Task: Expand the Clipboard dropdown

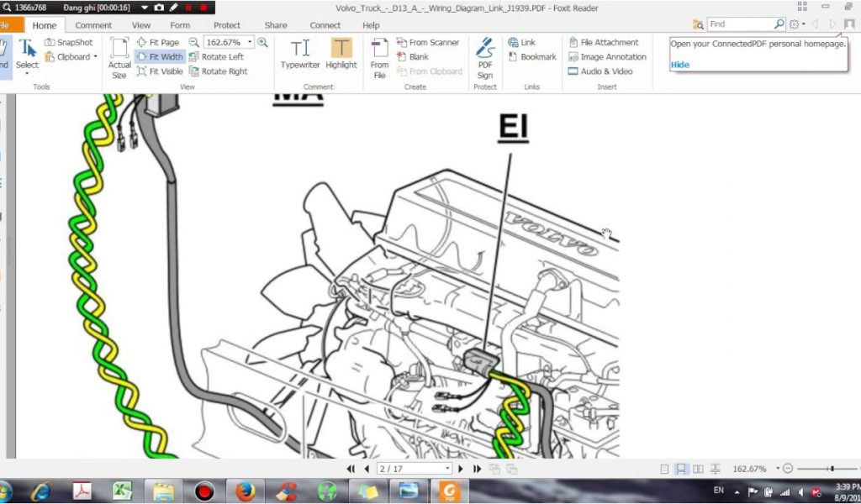Action: 95,57
